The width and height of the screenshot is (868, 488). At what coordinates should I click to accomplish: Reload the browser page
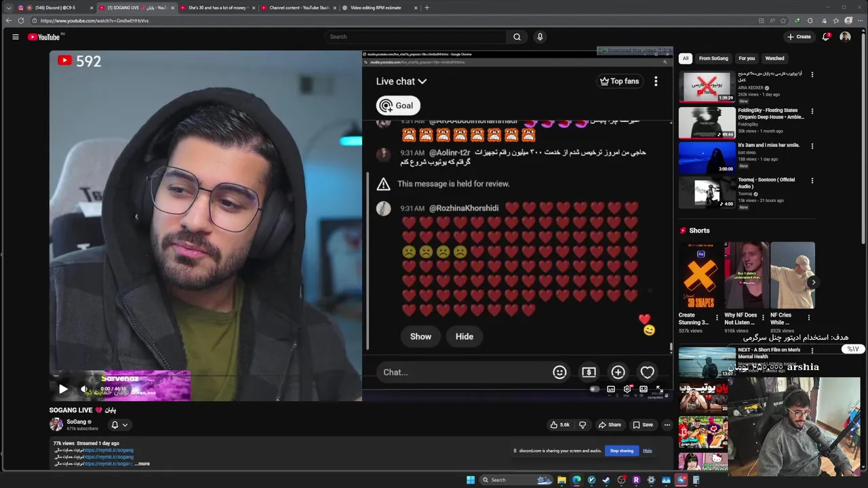coord(20,20)
